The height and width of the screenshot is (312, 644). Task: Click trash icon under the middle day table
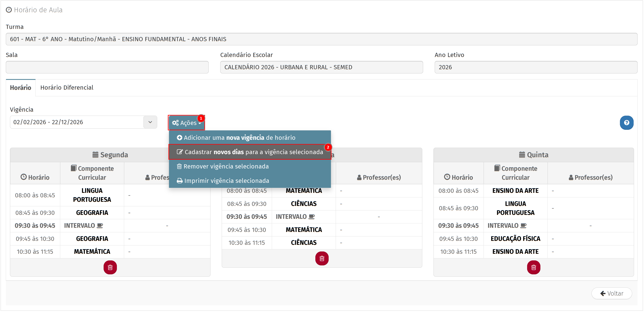(322, 258)
